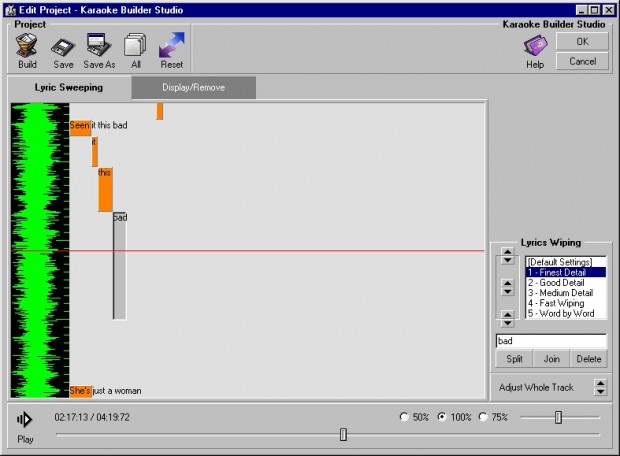This screenshot has height=456, width=620.
Task: Click the green audio waveform display
Action: pos(40,250)
